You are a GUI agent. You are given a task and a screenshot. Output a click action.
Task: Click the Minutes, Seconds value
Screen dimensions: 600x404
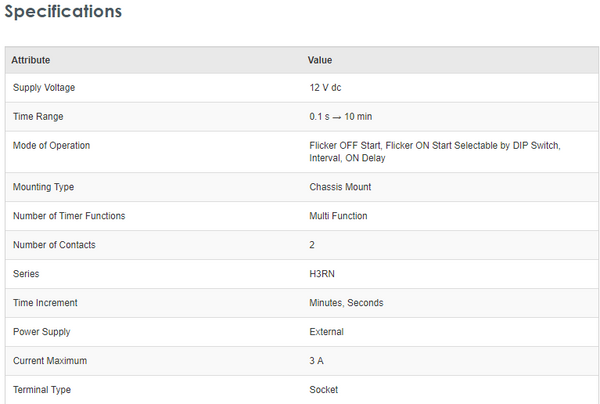click(346, 303)
